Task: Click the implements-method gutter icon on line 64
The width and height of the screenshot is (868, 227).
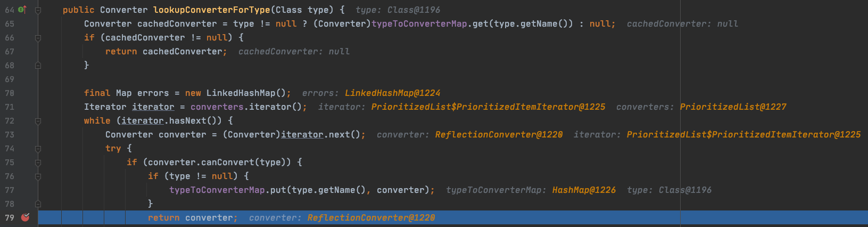Action: (x=22, y=10)
